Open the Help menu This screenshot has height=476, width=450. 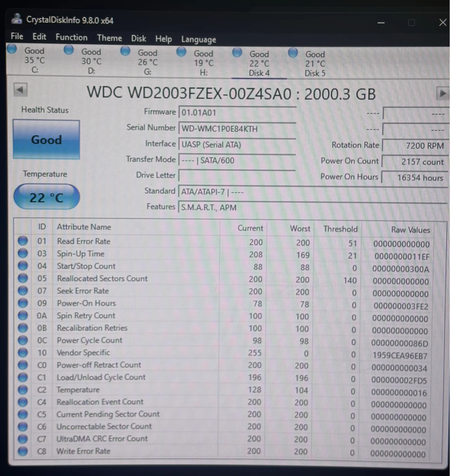pos(164,39)
